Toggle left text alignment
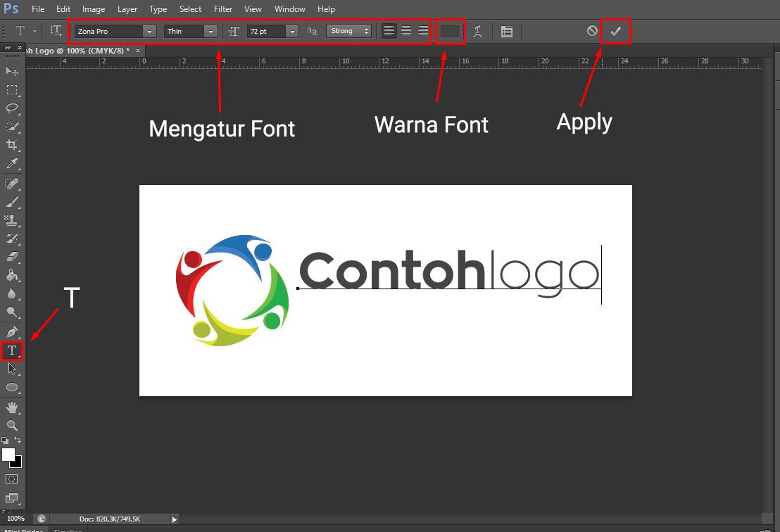 coord(389,31)
